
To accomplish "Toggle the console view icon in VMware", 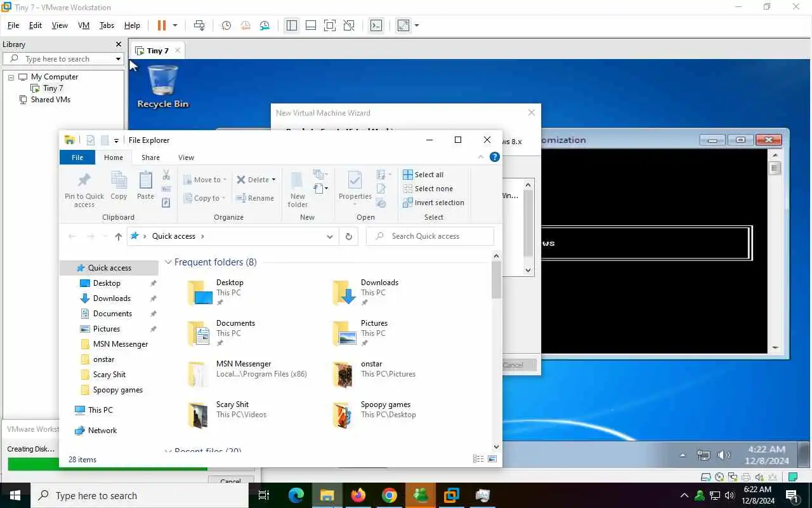I will (x=376, y=25).
